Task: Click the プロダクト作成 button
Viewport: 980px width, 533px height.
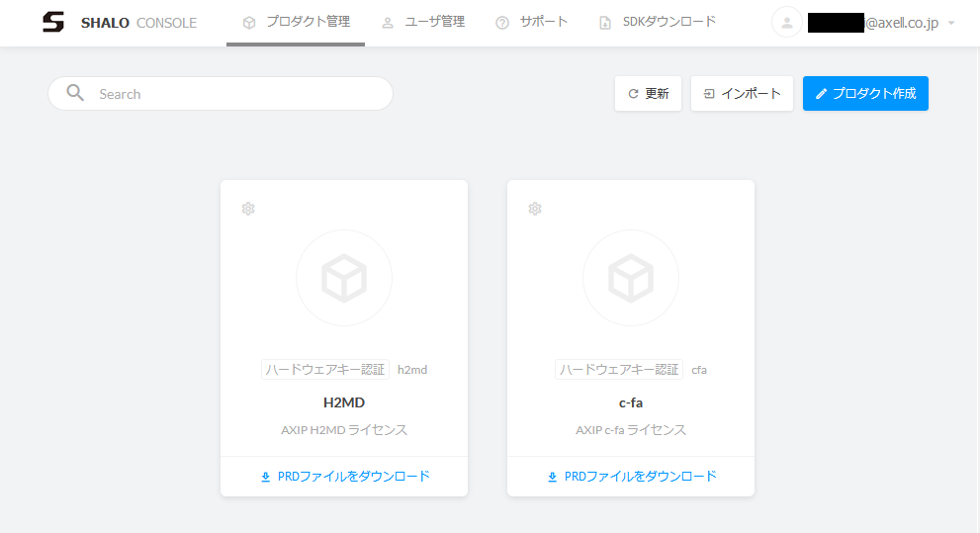Action: [865, 94]
